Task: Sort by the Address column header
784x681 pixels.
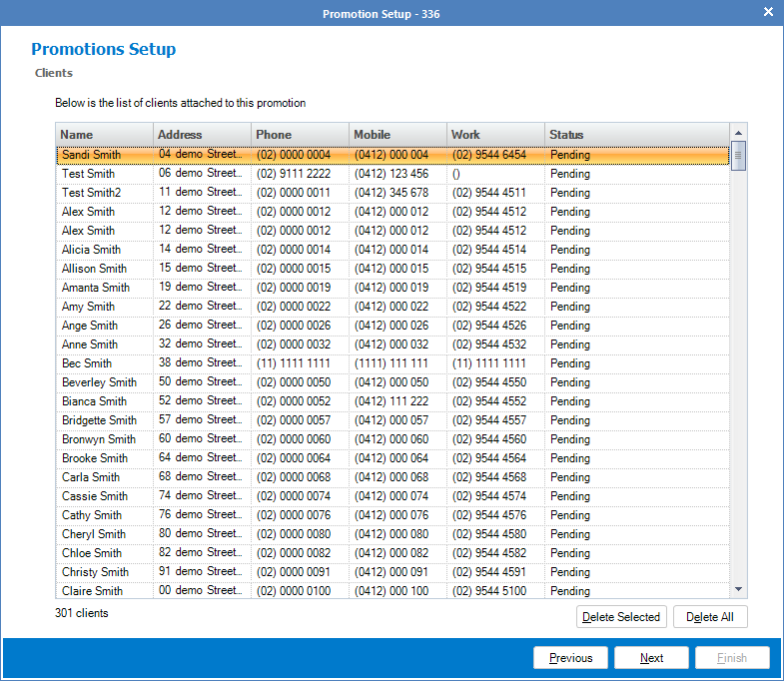Action: click(202, 135)
